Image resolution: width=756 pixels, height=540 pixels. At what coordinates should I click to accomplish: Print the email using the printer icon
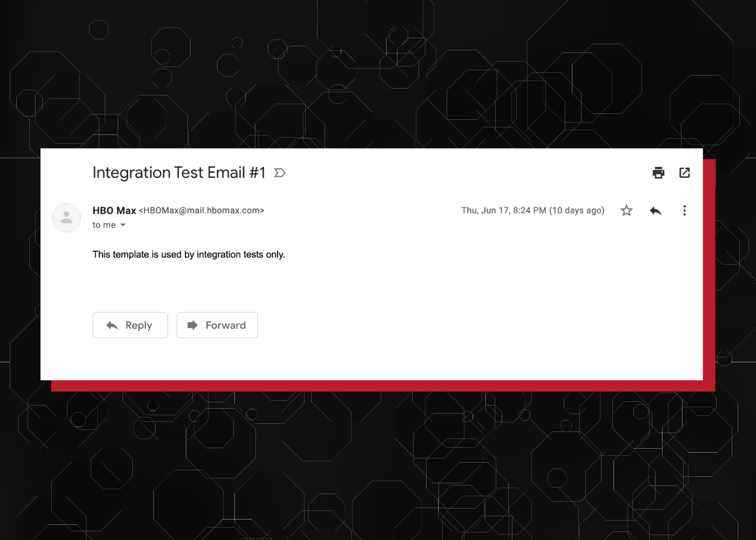point(658,173)
